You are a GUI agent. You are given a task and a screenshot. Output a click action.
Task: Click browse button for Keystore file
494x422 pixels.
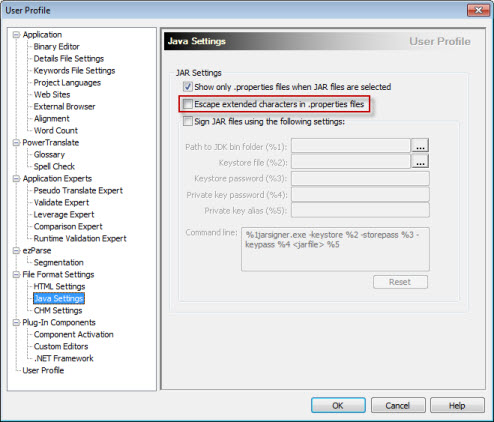(x=420, y=162)
